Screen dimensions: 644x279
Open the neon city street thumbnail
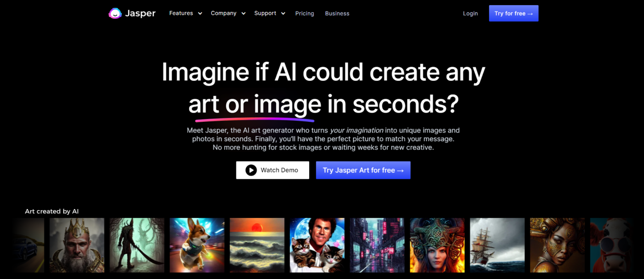[x=377, y=245]
